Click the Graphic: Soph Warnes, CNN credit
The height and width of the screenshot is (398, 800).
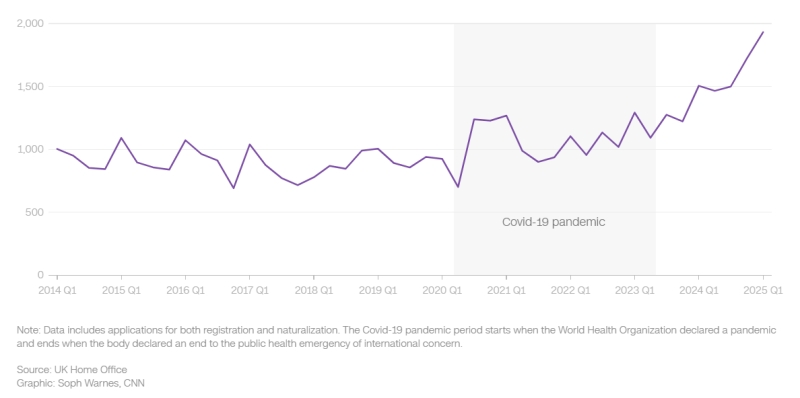point(81,383)
